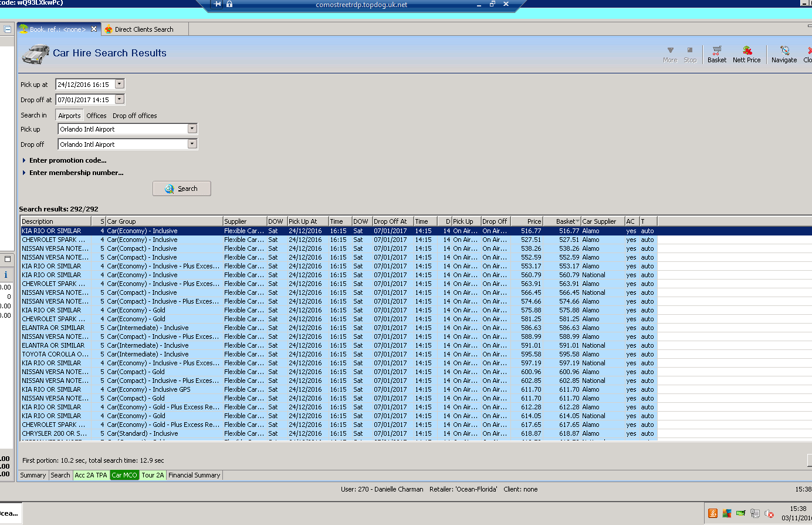This screenshot has width=812, height=525.
Task: Click the Nett Price icon
Action: (x=746, y=54)
